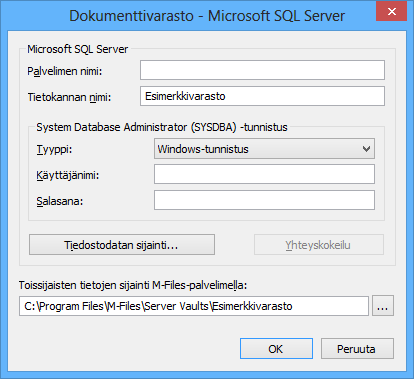The width and height of the screenshot is (414, 379).
Task: Close the Dokumenttivarasto dialog with X
Action: click(392, 12)
